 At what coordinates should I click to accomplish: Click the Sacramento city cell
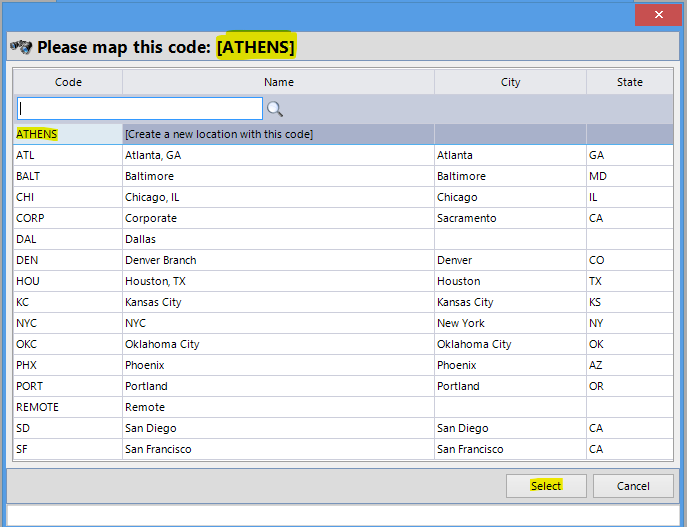coord(510,218)
